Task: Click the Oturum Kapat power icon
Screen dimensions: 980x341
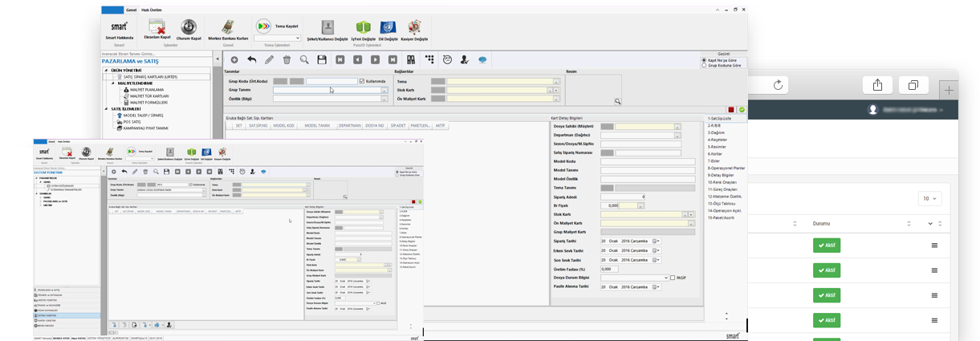Action: pos(189,26)
